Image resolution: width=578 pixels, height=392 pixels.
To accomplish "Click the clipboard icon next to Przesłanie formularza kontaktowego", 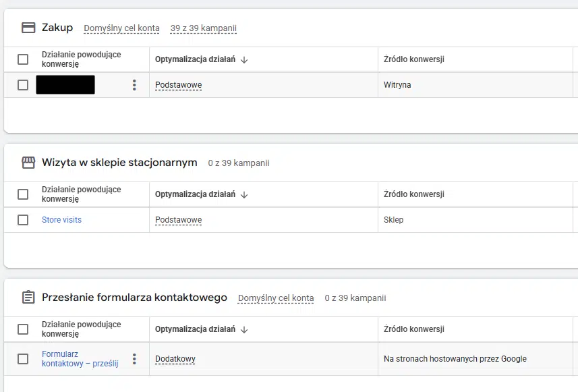I will tap(28, 297).
